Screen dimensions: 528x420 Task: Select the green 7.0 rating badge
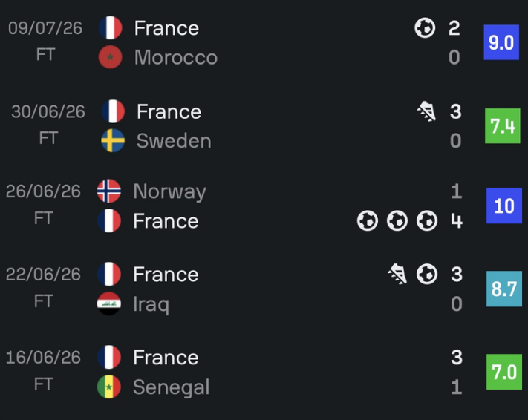pos(504,372)
